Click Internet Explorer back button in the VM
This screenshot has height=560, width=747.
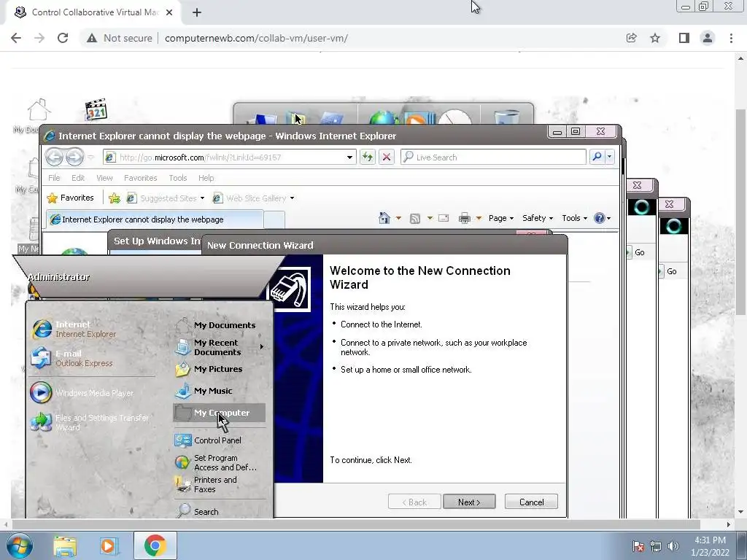[x=54, y=157]
